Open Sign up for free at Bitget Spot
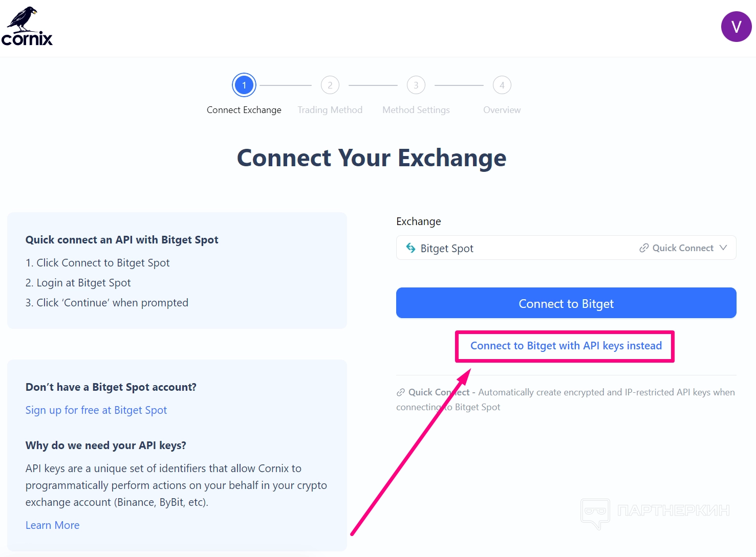This screenshot has height=557, width=756. [x=96, y=410]
